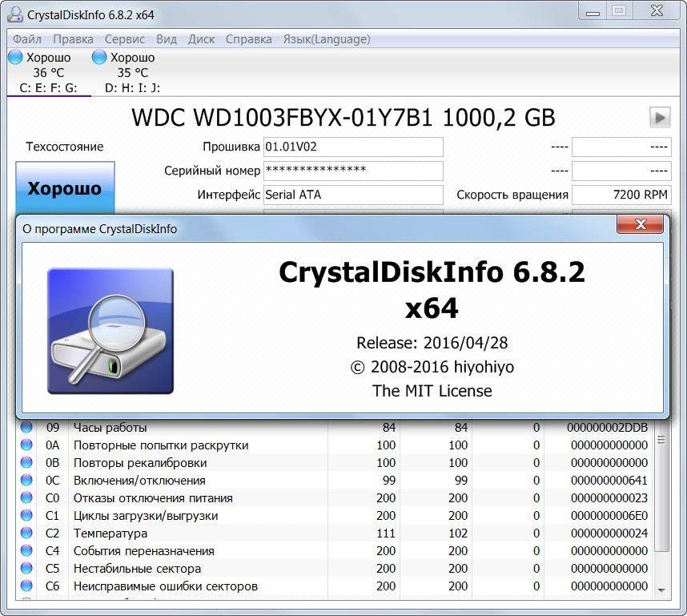
Task: Click the Температура current value 111
Action: (386, 533)
